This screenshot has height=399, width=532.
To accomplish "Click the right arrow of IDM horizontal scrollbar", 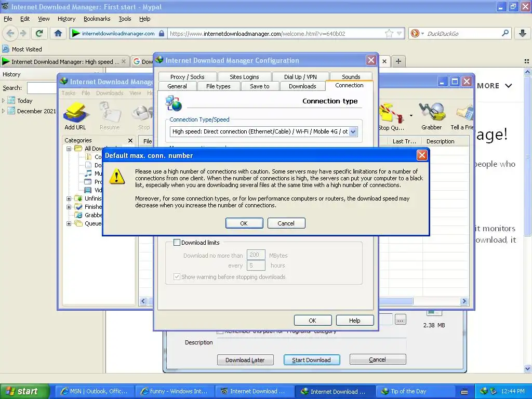I will [464, 301].
